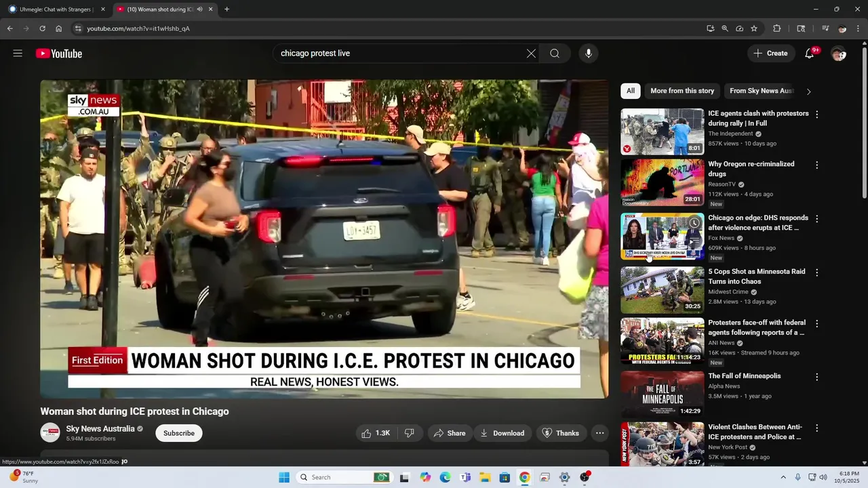868x488 pixels.
Task: Select the 'All' filter chip
Action: point(631,91)
